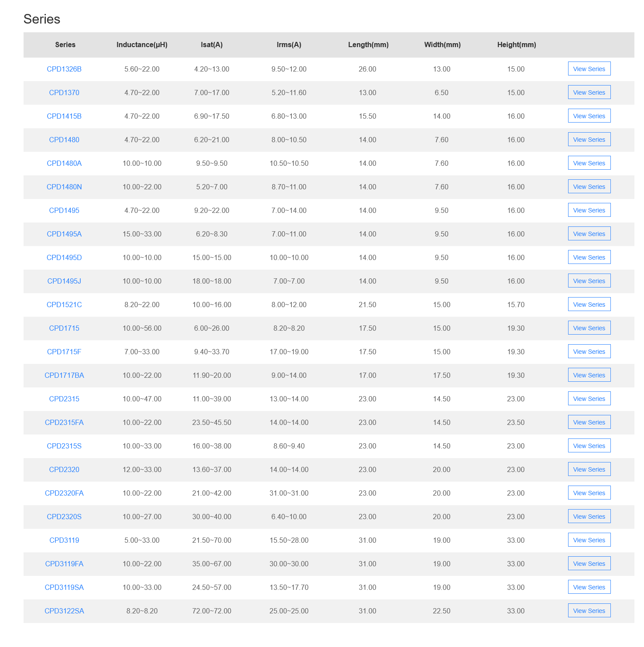This screenshot has width=644, height=647.
Task: Click View Series button for CPD2315FA
Action: click(589, 422)
